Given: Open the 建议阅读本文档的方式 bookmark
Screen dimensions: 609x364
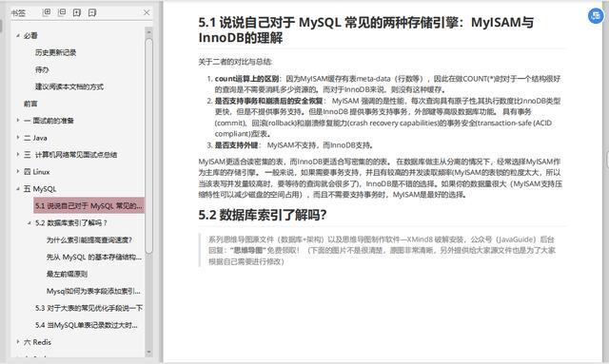Looking at the screenshot, I should [69, 86].
